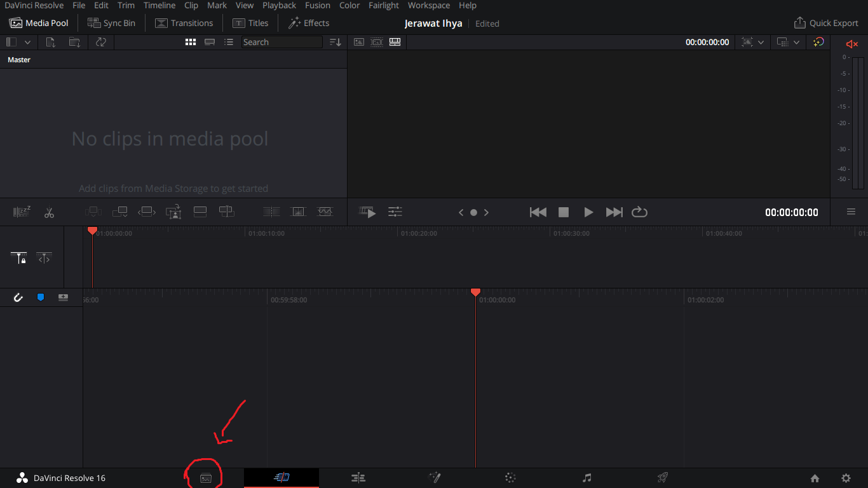Click the Smart Insert edit icon

(x=93, y=212)
